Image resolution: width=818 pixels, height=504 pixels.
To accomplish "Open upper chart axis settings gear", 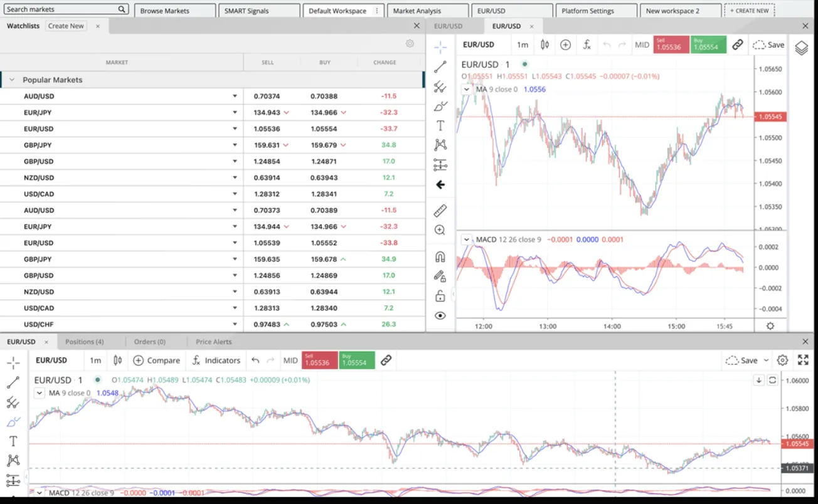I will 770,326.
